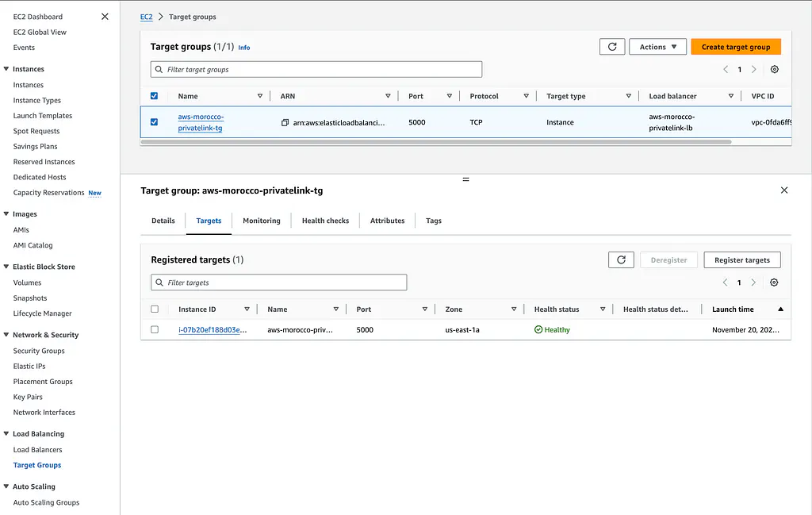
Task: Refresh the target groups list
Action: click(612, 47)
